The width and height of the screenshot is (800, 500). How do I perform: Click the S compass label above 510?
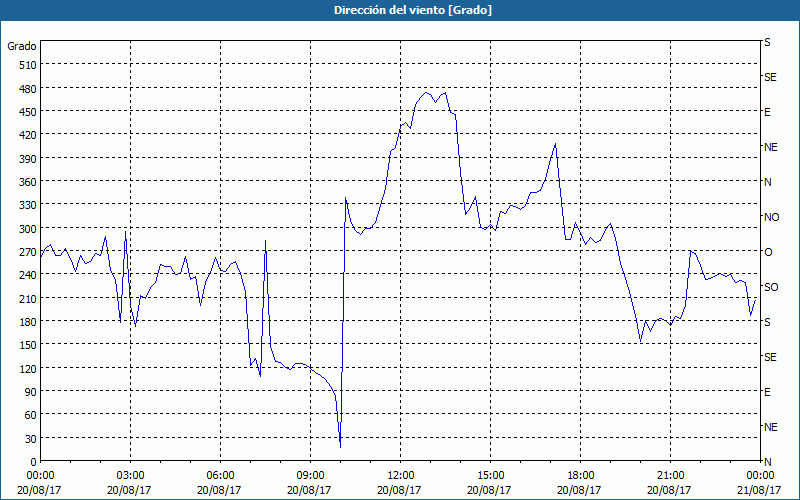(767, 42)
